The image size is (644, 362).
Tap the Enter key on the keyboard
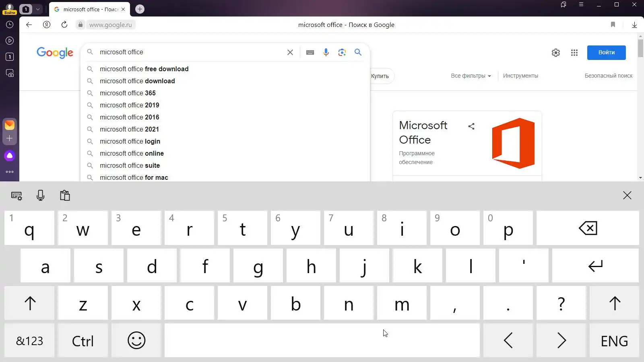coord(595,265)
